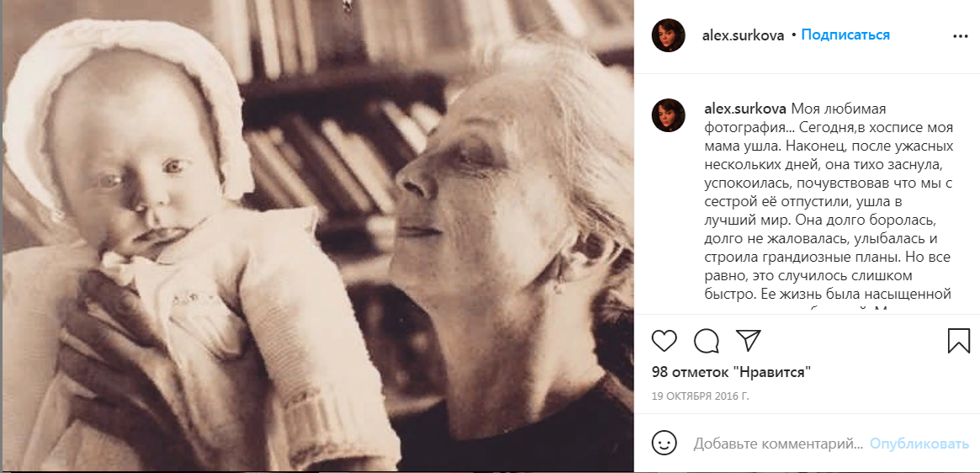Submit comment with Опубликовать button
The width and height of the screenshot is (980, 473).
pyautogui.click(x=919, y=444)
